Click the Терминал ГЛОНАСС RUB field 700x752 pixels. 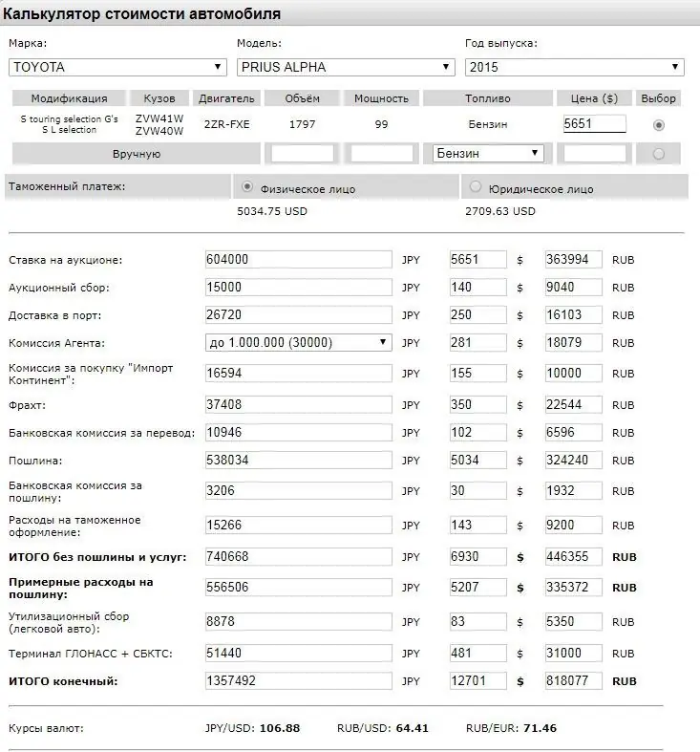tap(573, 654)
